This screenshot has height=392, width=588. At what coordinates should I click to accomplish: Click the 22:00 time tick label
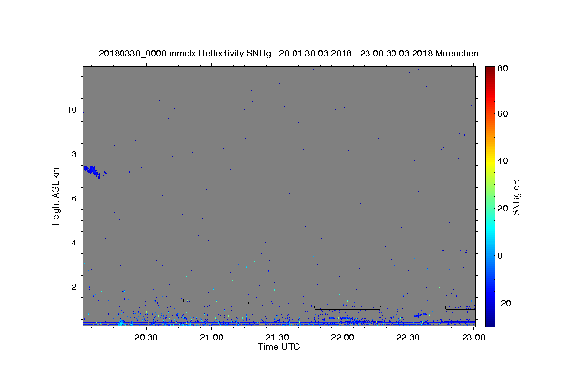[343, 338]
